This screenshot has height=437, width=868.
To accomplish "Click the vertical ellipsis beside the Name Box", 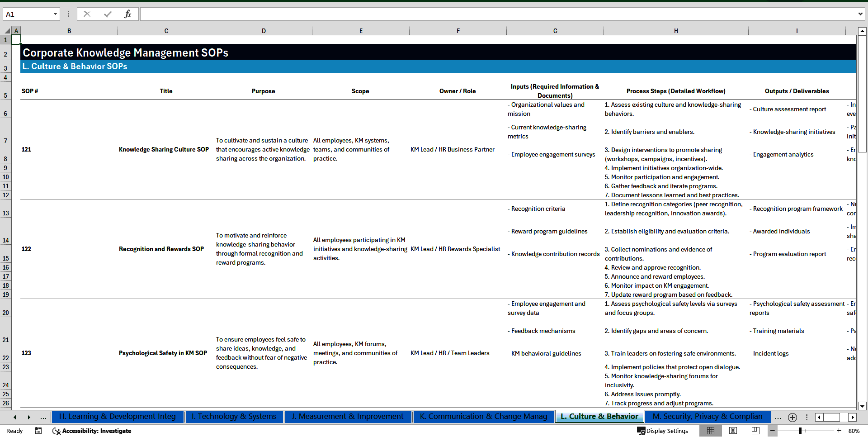I will (68, 14).
